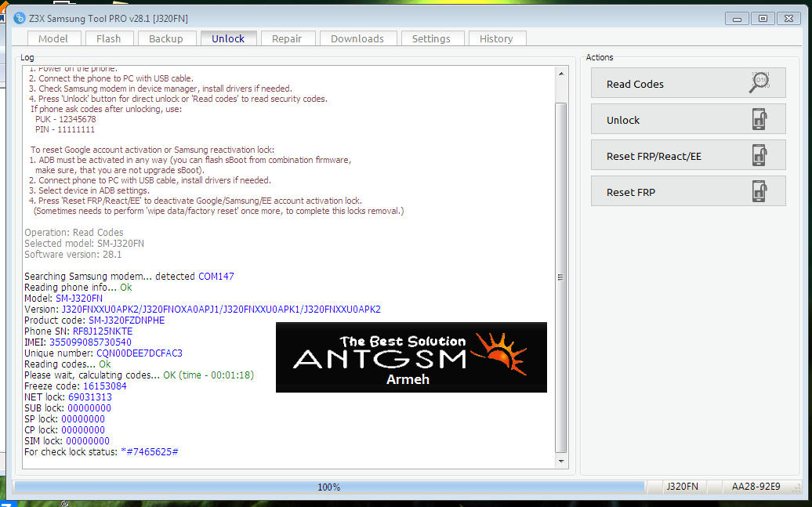Screen dimensions: 812x507
Task: Click the PUK - 12345678 line
Action: (x=66, y=119)
